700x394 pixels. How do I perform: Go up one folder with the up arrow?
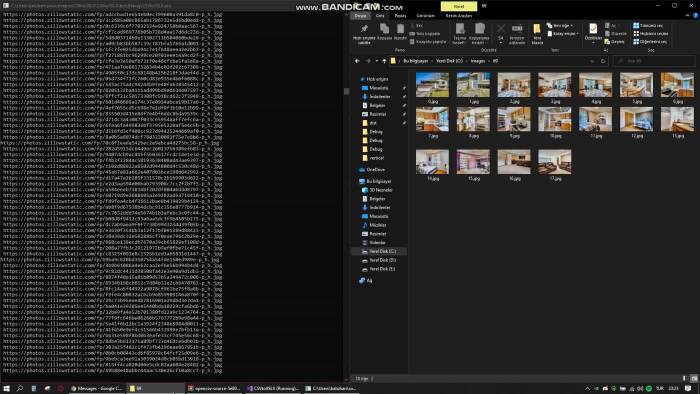(x=384, y=61)
